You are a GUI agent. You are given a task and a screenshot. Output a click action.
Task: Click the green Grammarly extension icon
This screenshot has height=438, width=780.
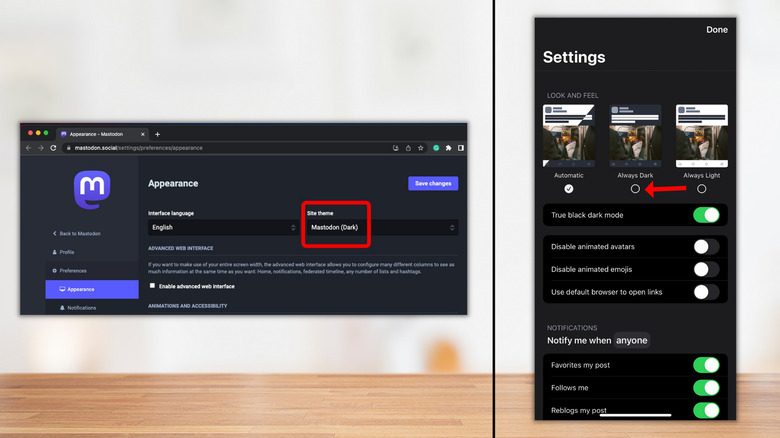point(436,148)
